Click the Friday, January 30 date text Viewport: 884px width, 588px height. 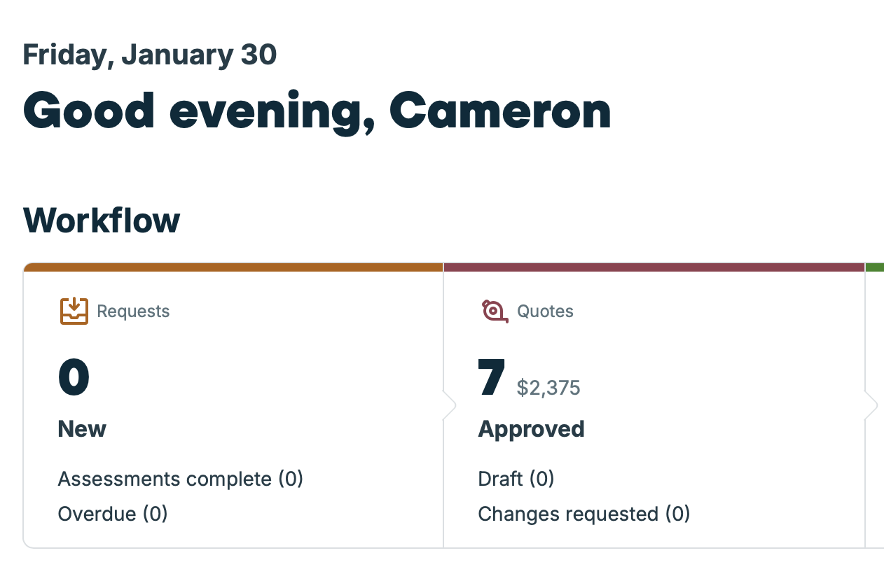coord(150,55)
